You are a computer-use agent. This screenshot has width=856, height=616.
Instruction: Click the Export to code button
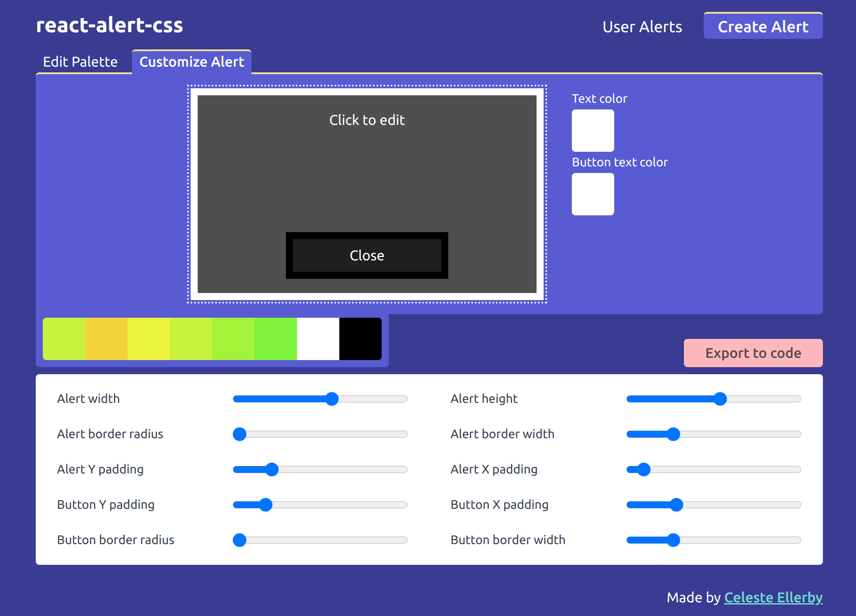tap(753, 353)
